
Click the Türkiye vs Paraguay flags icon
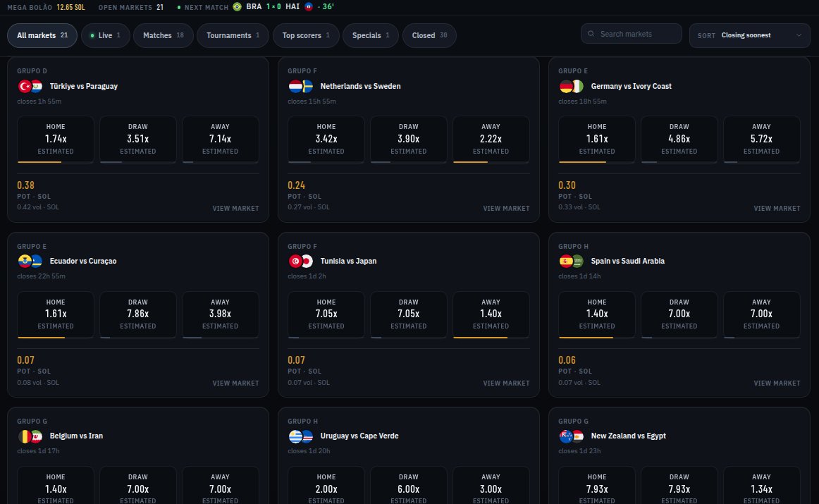[x=30, y=86]
